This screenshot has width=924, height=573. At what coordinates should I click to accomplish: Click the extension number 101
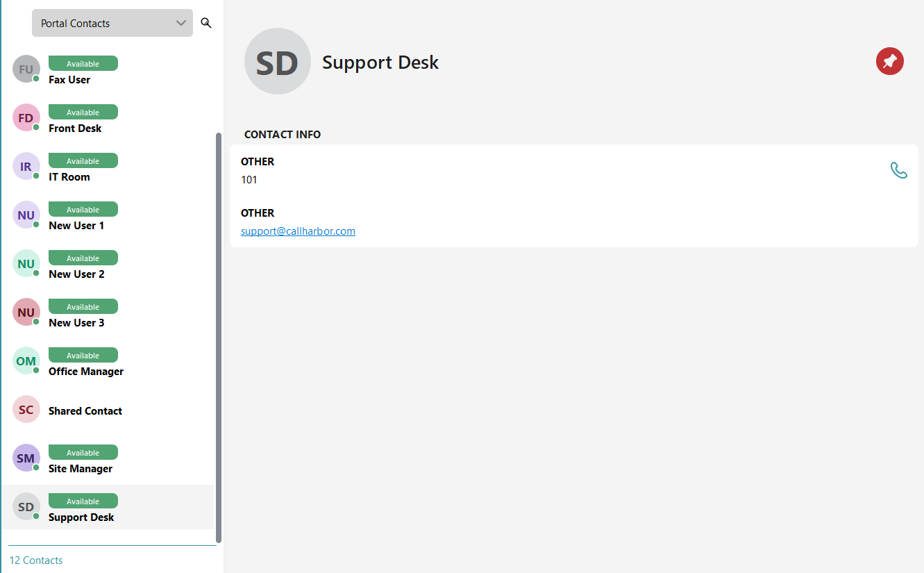click(x=249, y=180)
